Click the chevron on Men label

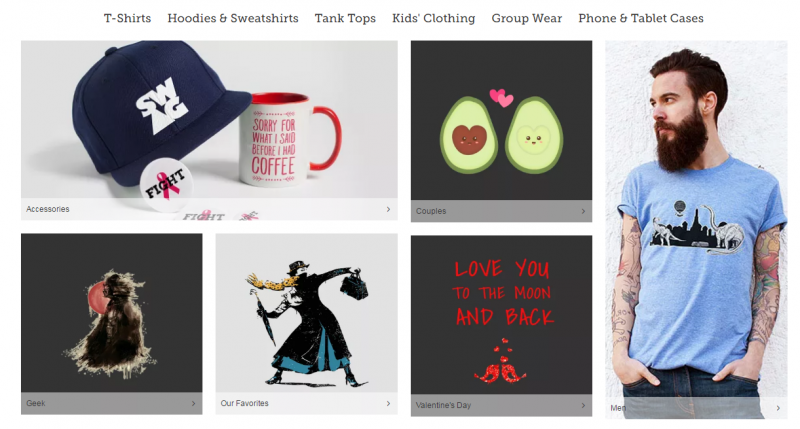point(778,408)
